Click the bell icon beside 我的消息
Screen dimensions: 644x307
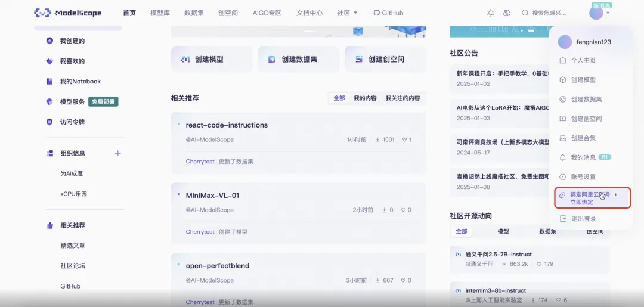pos(563,157)
